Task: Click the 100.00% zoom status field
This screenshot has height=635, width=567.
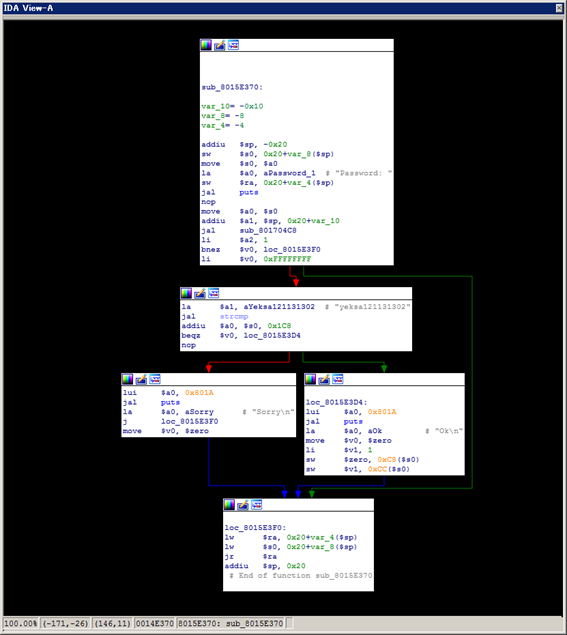Action: click(x=20, y=623)
